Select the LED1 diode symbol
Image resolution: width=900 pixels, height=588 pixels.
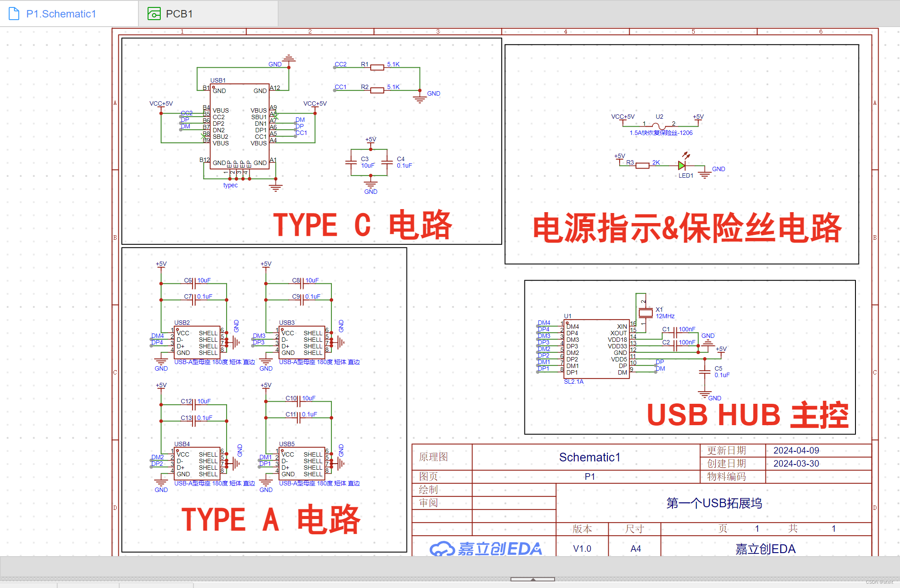(x=682, y=166)
